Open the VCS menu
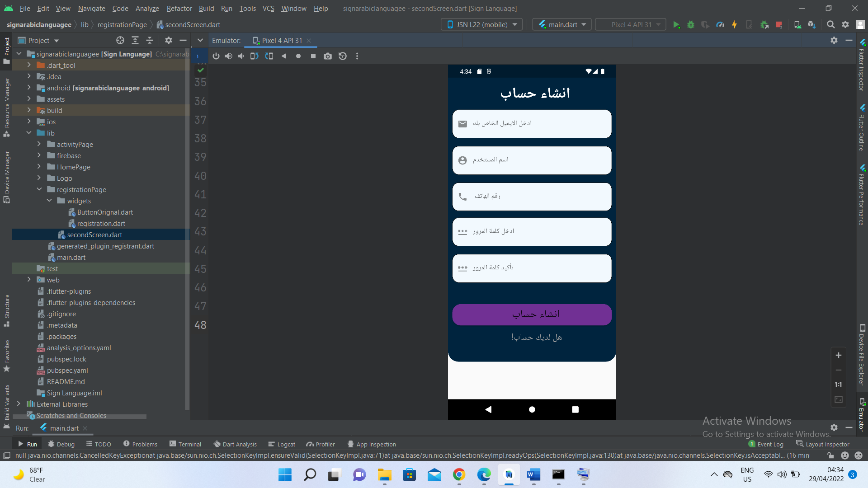This screenshot has height=488, width=868. click(268, 8)
